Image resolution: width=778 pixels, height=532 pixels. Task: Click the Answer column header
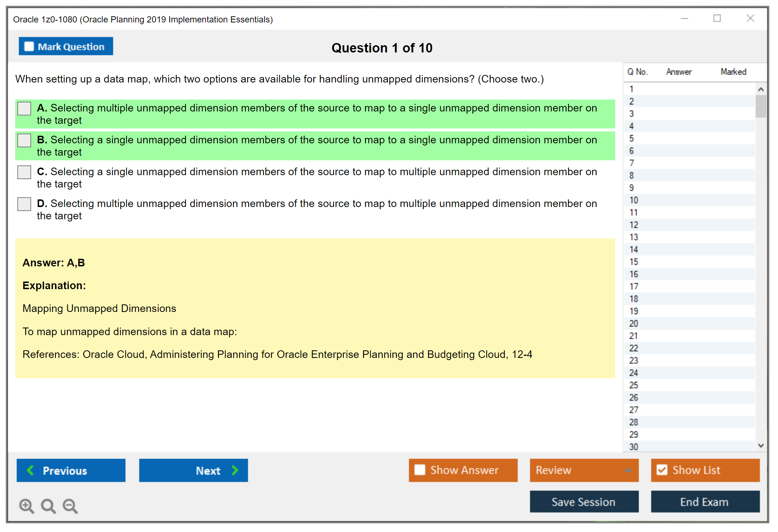coord(678,72)
